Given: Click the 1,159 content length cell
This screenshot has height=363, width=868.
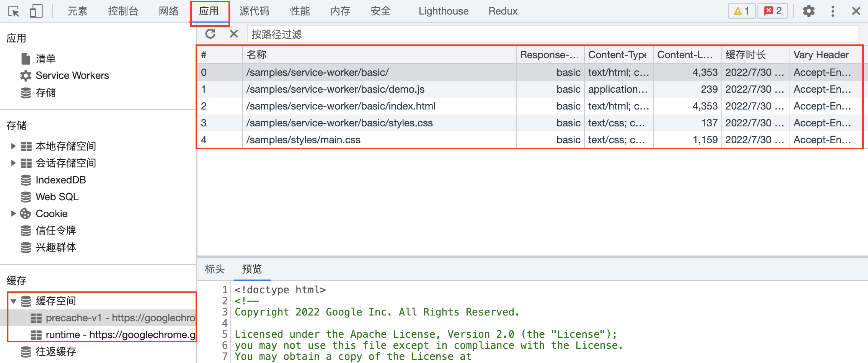Looking at the screenshot, I should click(x=687, y=140).
